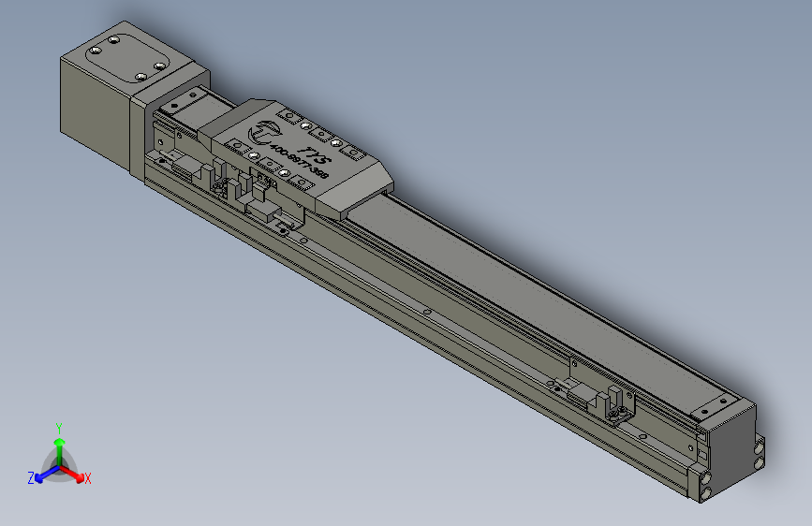Select the square motor housing block's top cover plate
This screenshot has width=812, height=526.
coord(126,59)
